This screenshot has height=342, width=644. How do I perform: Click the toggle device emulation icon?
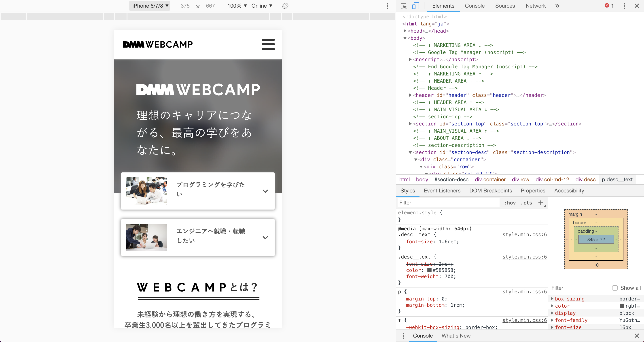[x=415, y=6]
